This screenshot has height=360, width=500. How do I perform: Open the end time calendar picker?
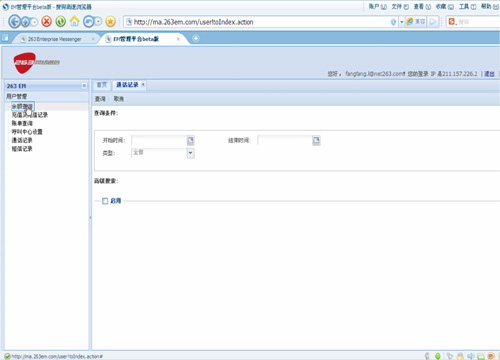pyautogui.click(x=316, y=140)
